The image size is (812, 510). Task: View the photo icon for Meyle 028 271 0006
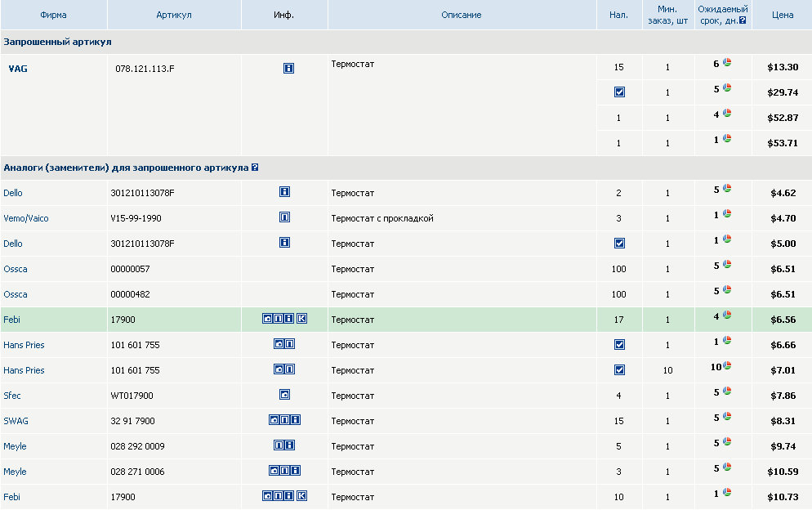pos(274,471)
